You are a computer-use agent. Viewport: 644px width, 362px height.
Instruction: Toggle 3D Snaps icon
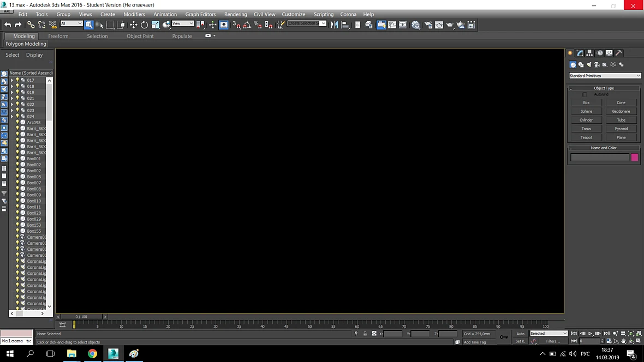tap(236, 25)
